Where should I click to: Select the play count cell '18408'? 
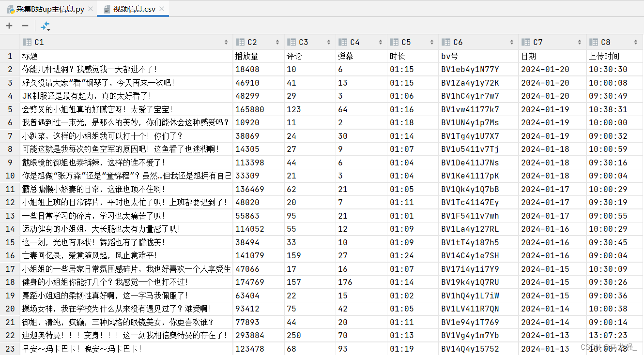click(259, 69)
